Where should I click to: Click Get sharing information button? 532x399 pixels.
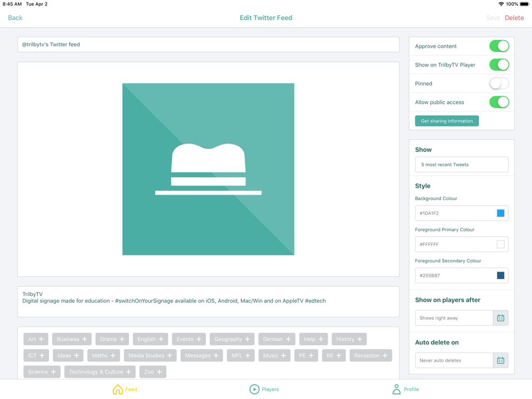click(x=447, y=121)
